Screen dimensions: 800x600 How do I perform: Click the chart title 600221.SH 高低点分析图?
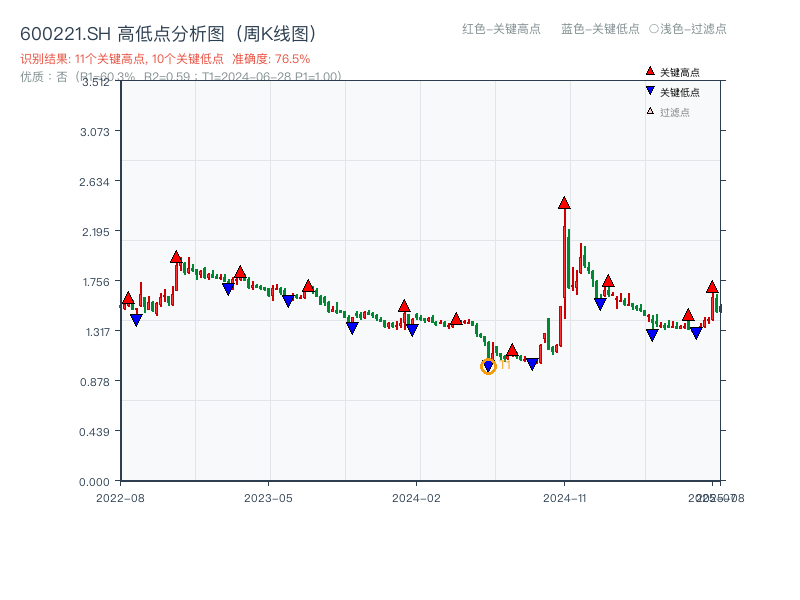pyautogui.click(x=170, y=33)
